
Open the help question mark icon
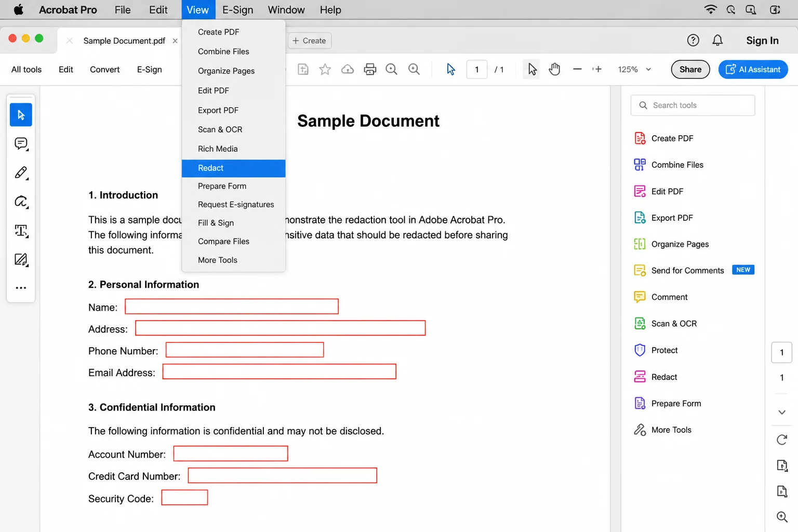[x=693, y=41]
